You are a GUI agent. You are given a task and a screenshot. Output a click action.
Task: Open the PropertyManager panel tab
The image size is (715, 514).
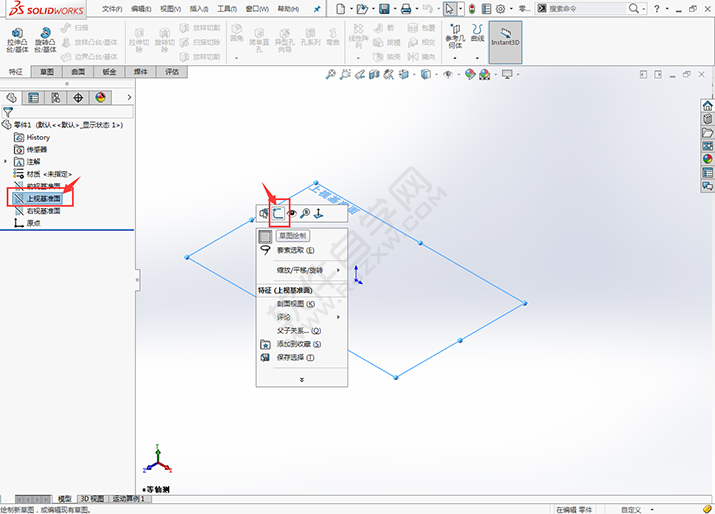(x=34, y=97)
